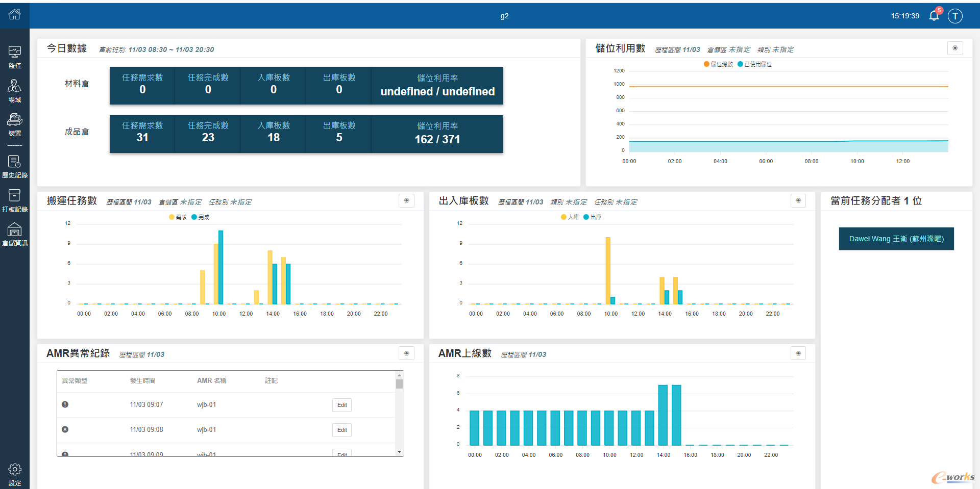This screenshot has height=489, width=980.
Task: Open settings of 儲位利用數 panel
Action: click(955, 48)
